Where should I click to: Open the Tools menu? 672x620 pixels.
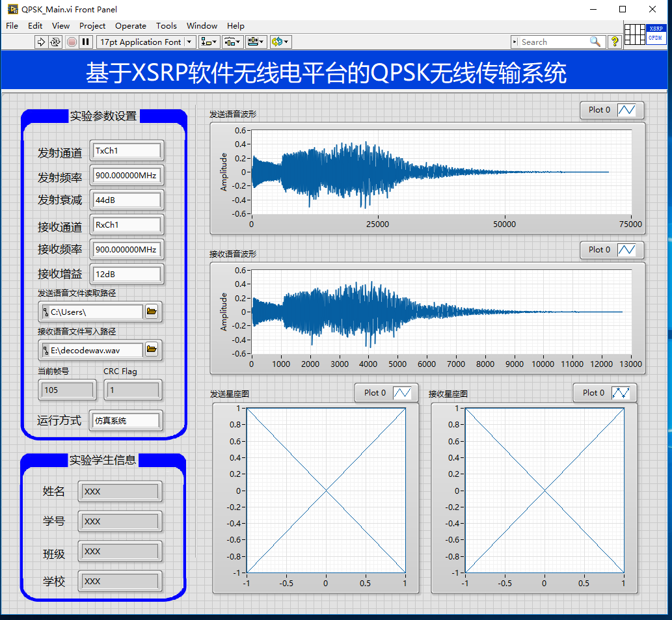(x=166, y=26)
